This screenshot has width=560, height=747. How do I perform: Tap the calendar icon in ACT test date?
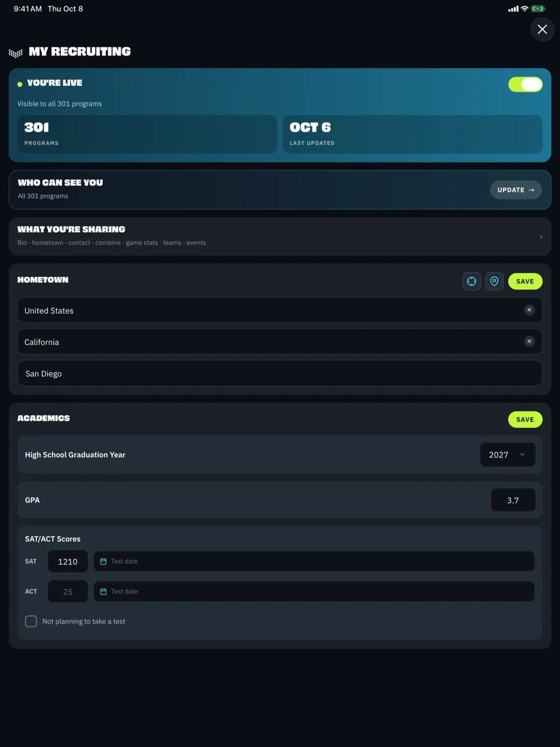(x=103, y=592)
